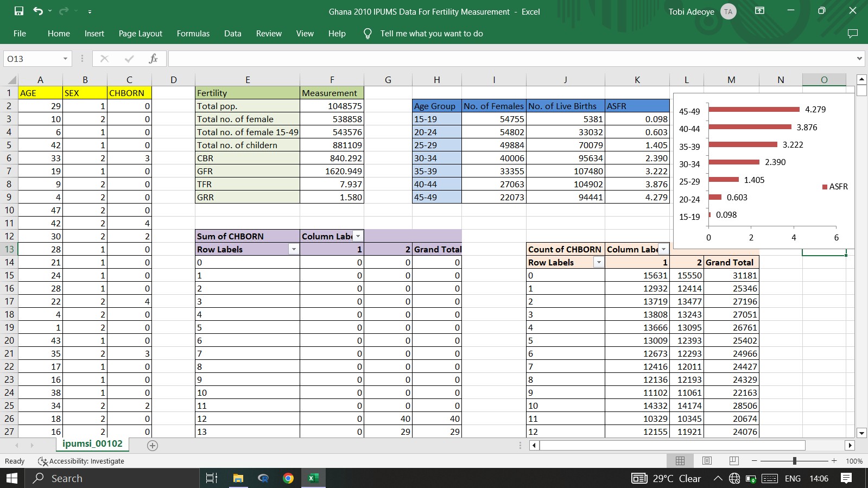Open Row Labels filter for Sum of CHBORN

point(293,249)
